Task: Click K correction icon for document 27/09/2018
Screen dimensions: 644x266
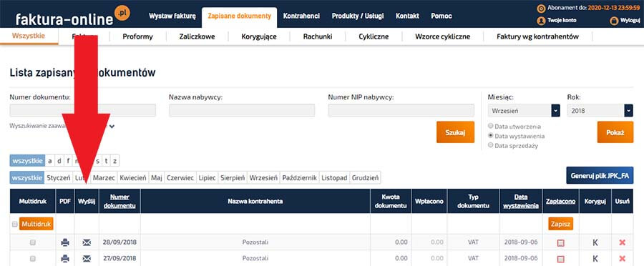Action: point(595,259)
